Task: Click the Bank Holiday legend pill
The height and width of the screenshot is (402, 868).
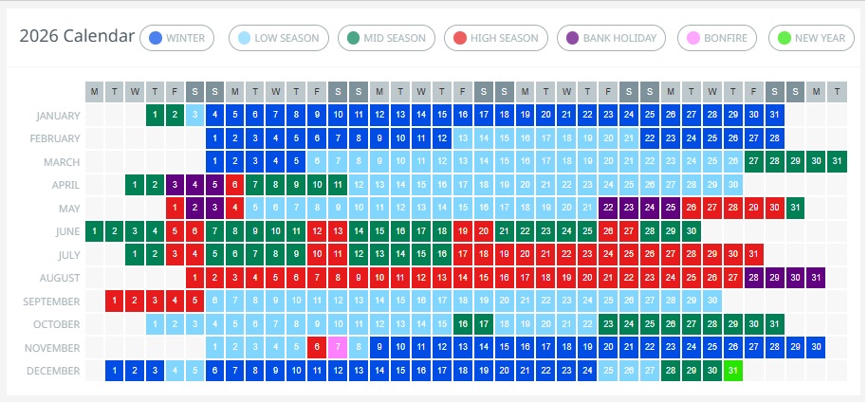Action: (611, 39)
